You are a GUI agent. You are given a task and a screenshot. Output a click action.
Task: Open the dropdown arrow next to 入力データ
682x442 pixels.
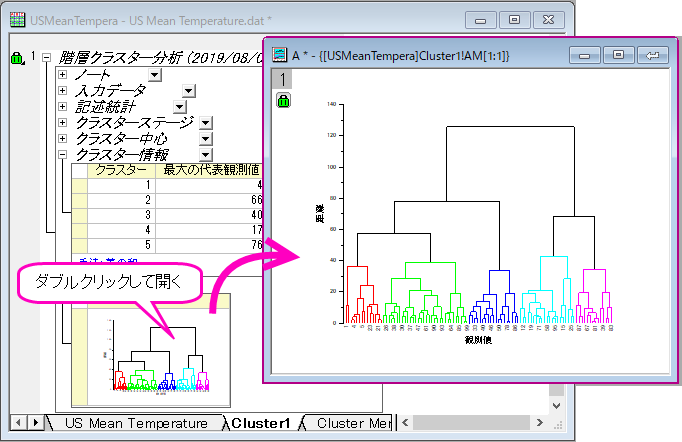[189, 91]
